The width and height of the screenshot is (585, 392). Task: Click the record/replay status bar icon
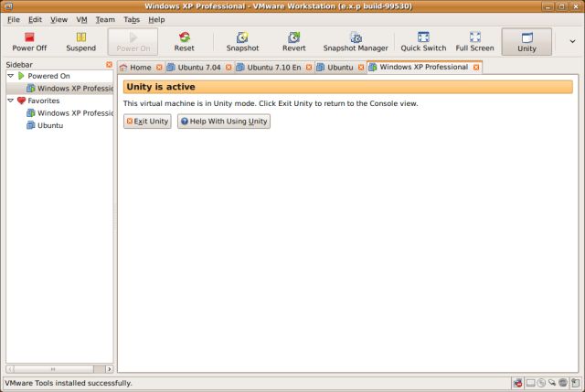(x=517, y=383)
